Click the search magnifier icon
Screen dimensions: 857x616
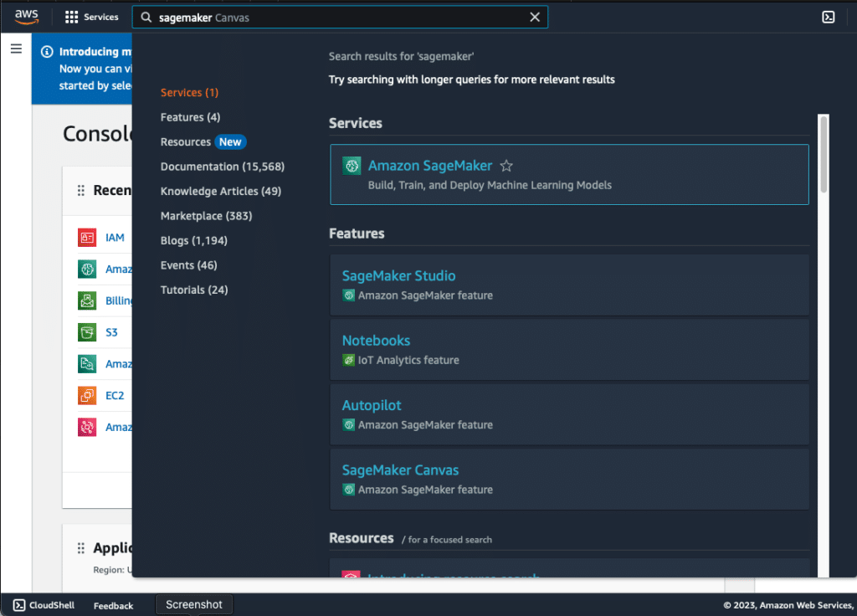click(146, 18)
